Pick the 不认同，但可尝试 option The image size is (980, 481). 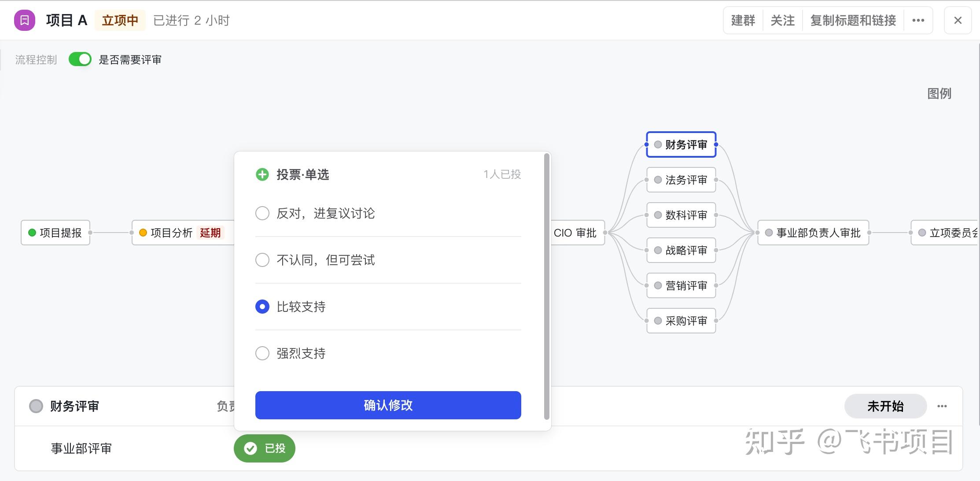pyautogui.click(x=262, y=260)
